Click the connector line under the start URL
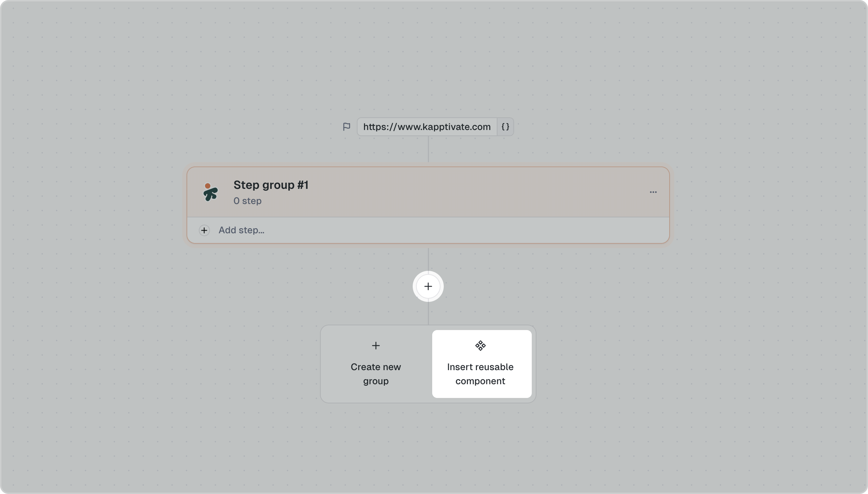This screenshot has width=868, height=494. tap(428, 149)
